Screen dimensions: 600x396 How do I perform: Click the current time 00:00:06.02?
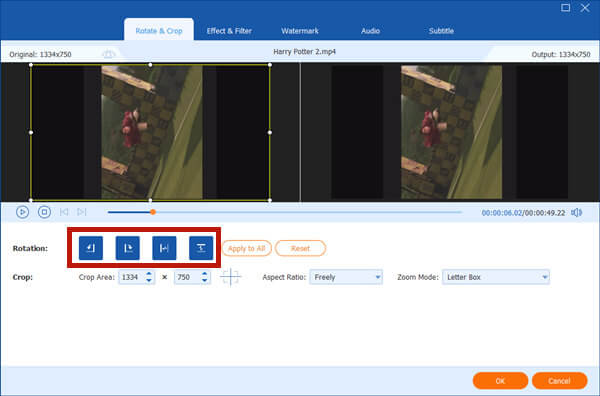tap(502, 213)
